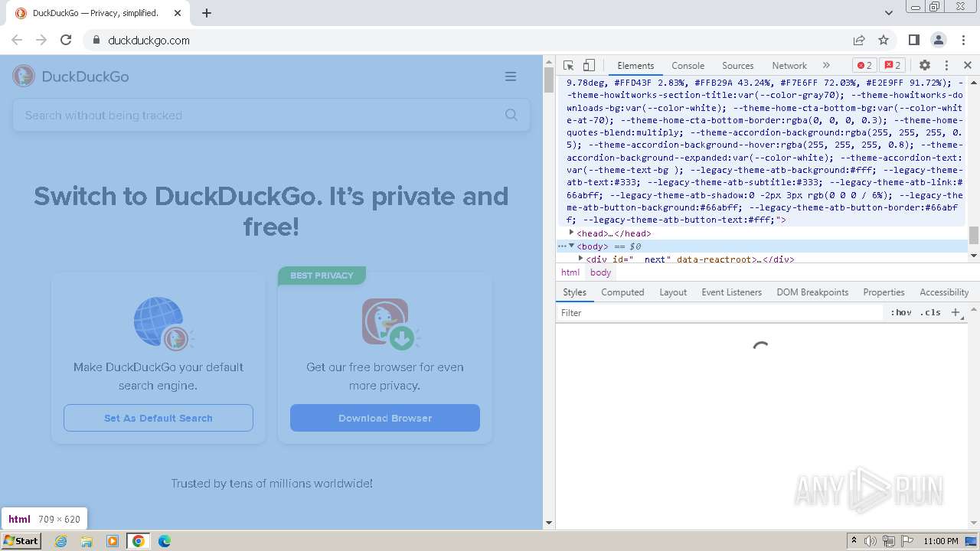
Task: Toggle the .cls element classes panel
Action: pos(931,312)
